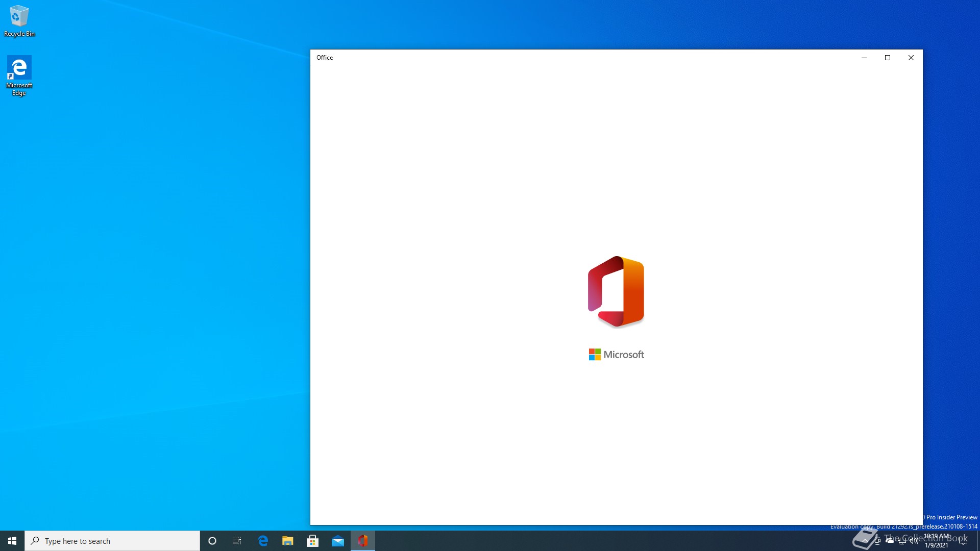Close the Office window
The height and width of the screenshot is (551, 980).
(911, 58)
